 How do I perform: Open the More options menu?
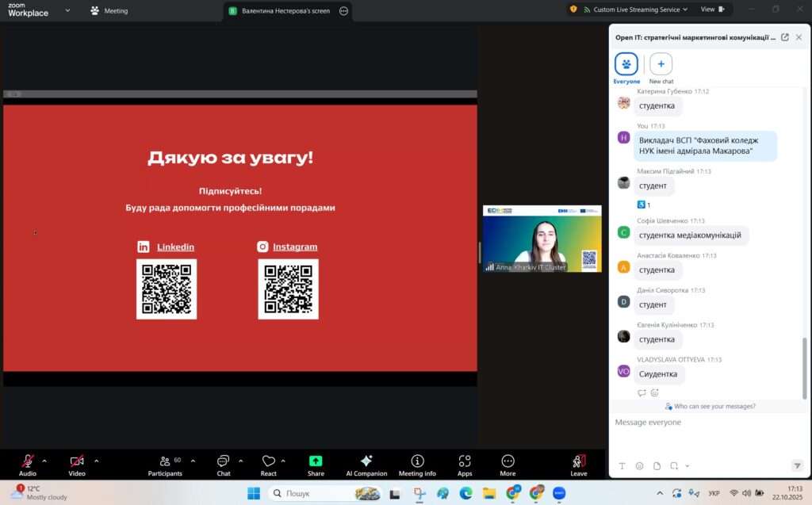click(x=507, y=463)
